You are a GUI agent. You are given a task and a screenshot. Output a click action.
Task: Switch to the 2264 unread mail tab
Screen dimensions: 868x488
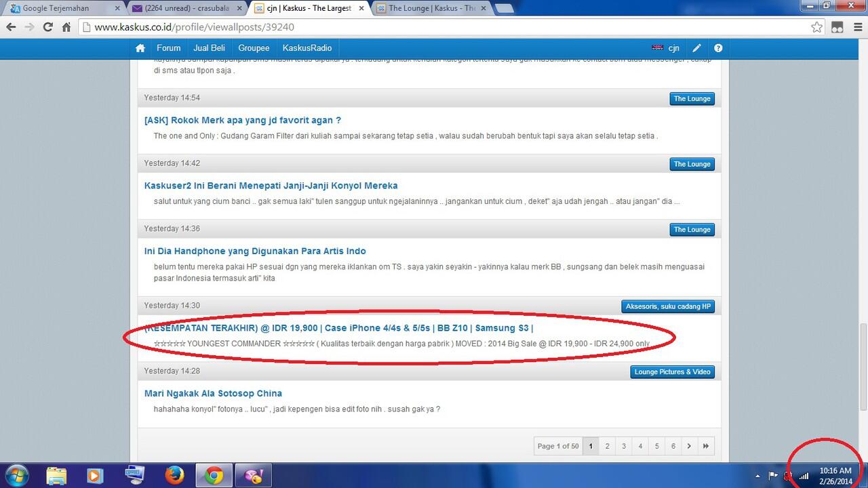coord(186,9)
